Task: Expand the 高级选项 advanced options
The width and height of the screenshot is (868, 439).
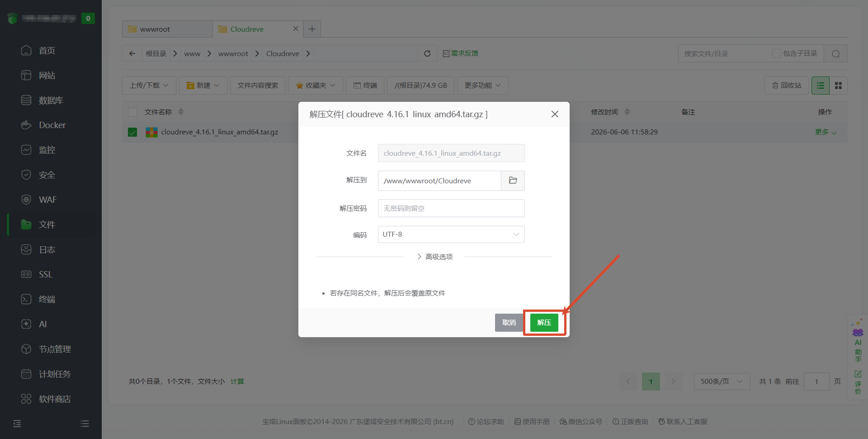Action: coord(434,257)
